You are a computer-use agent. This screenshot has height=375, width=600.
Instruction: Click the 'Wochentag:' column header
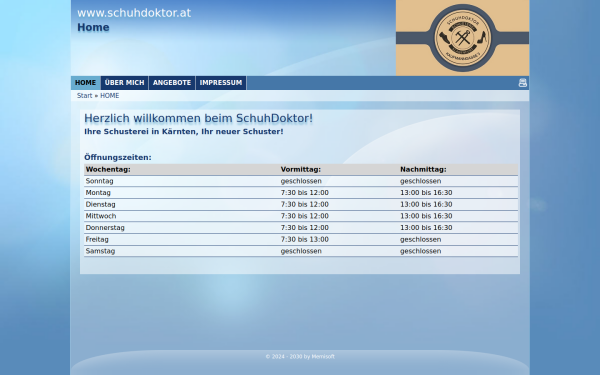coord(108,169)
